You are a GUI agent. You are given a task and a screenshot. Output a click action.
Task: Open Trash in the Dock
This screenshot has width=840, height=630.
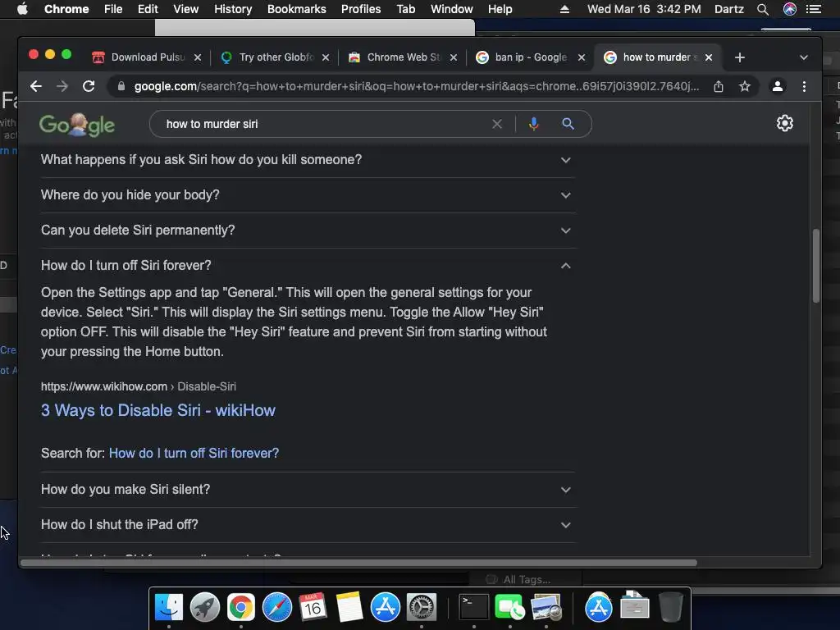[671, 608]
